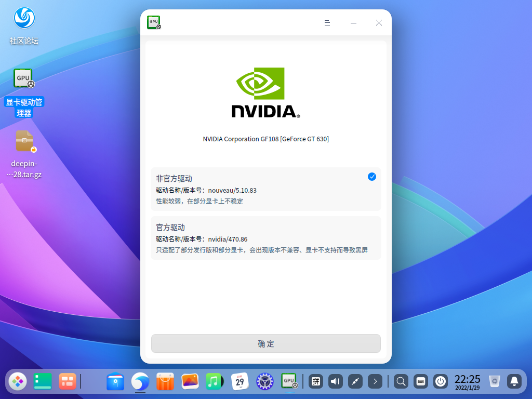
Task: Minimize the GPU driver manager window
Action: pos(353,23)
